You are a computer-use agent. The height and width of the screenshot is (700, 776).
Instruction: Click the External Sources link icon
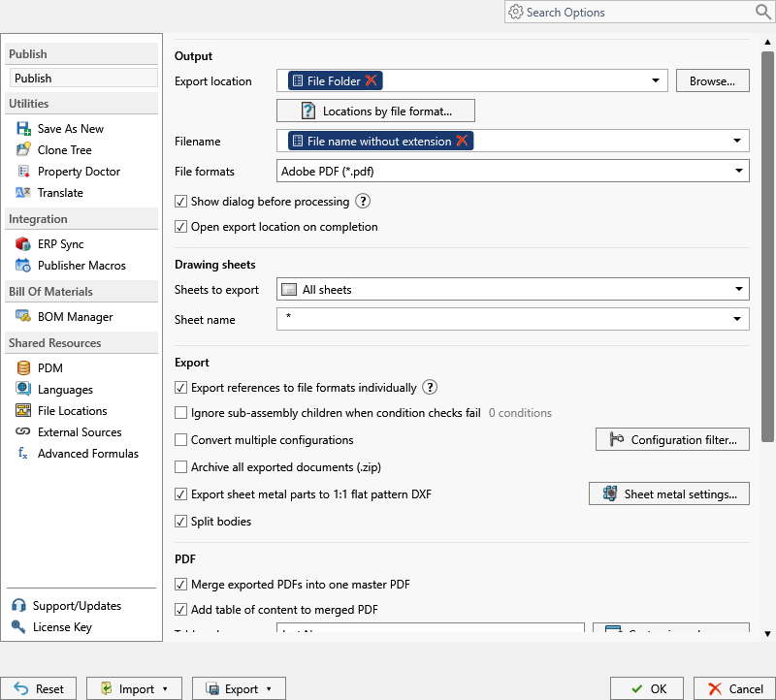pyautogui.click(x=23, y=431)
